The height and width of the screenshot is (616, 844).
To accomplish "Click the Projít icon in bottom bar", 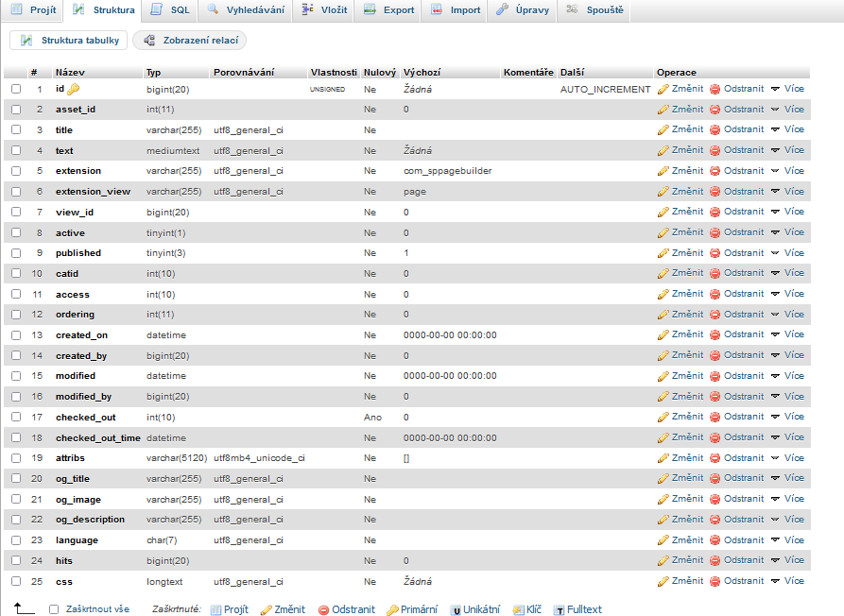I will [x=215, y=609].
